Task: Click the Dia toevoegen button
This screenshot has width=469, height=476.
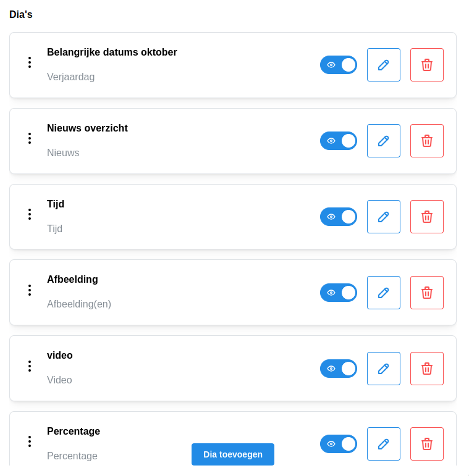Action: [x=233, y=454]
